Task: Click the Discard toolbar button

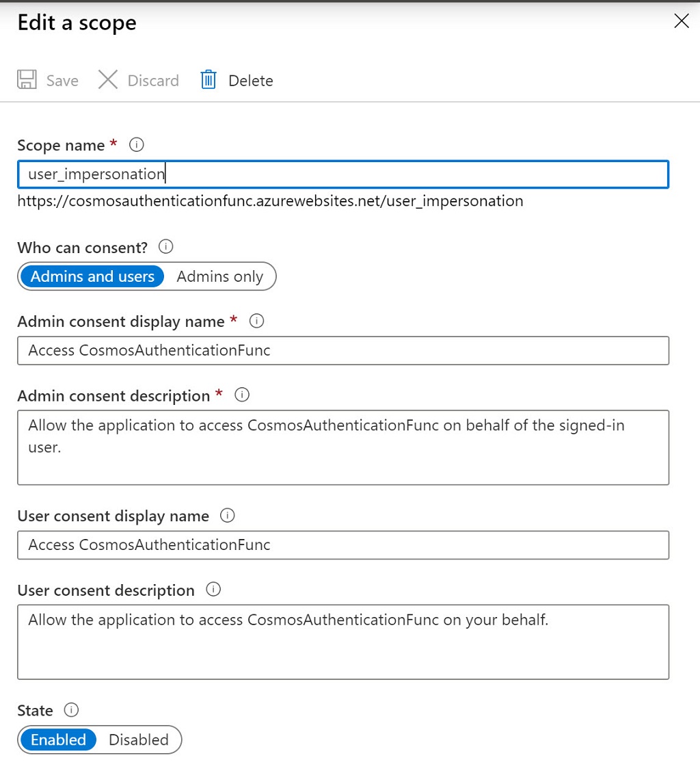Action: (137, 80)
